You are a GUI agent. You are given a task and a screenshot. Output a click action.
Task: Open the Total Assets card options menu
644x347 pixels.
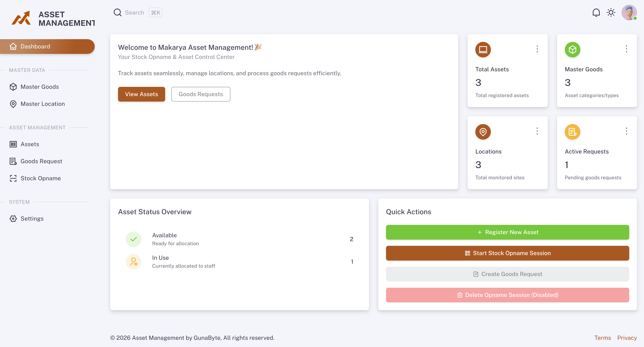[x=537, y=49]
